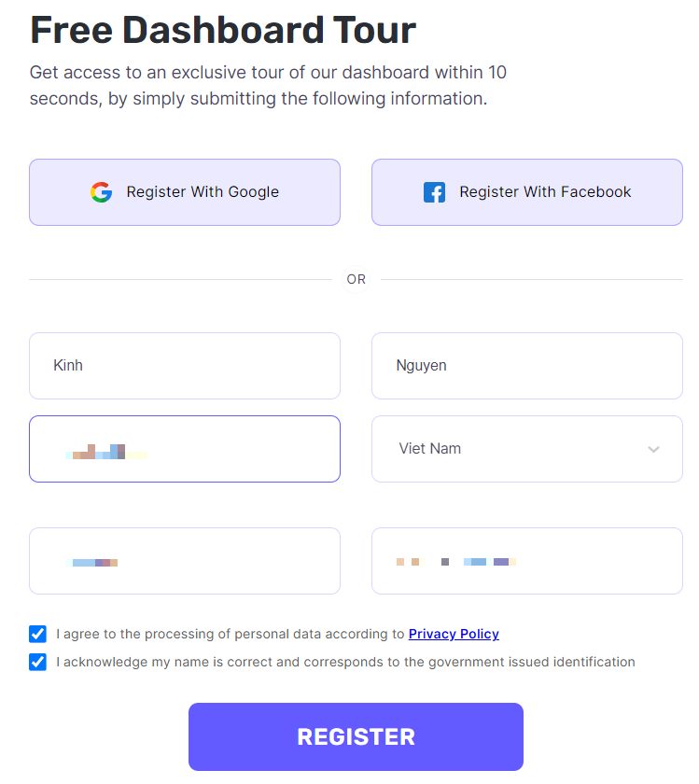
Task: Untick the privacy policy agreement checkbox
Action: [x=37, y=634]
